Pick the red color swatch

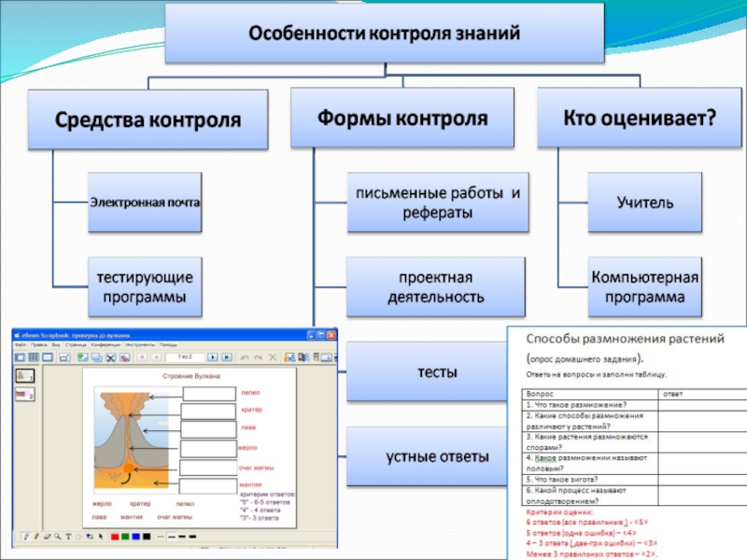coord(115,537)
